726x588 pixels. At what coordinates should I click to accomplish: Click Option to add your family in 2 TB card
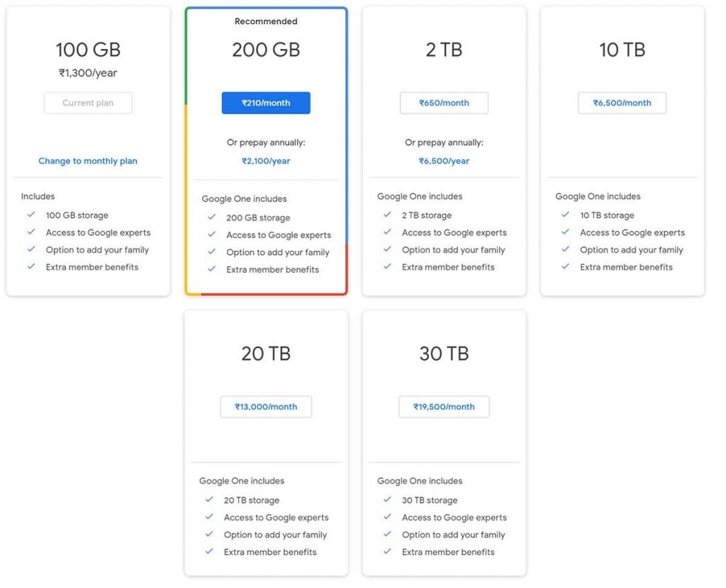pyautogui.click(x=453, y=250)
